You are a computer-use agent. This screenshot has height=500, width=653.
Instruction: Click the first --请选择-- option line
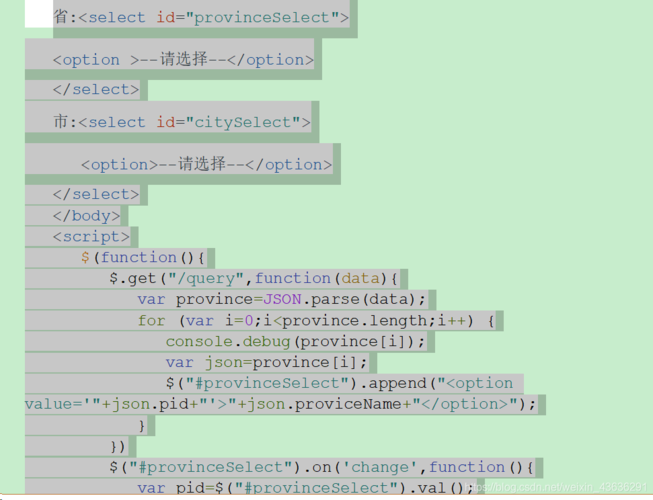point(183,59)
